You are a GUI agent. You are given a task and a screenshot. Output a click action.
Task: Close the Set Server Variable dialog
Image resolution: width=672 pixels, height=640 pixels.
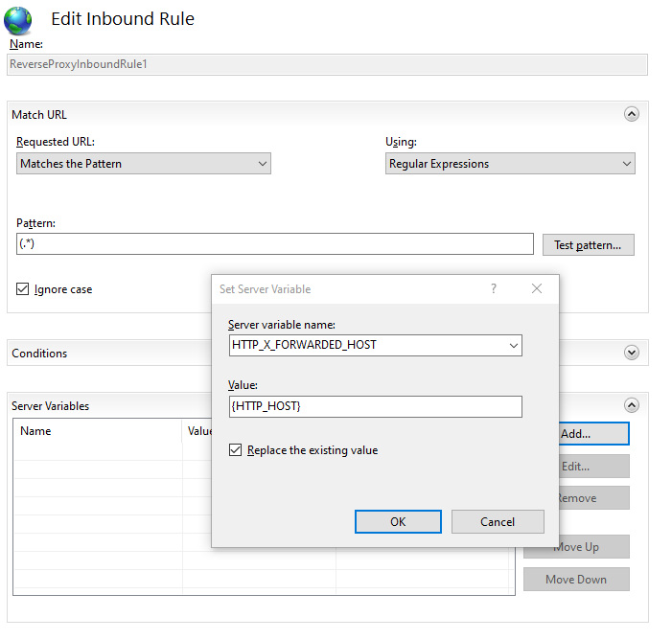[537, 288]
